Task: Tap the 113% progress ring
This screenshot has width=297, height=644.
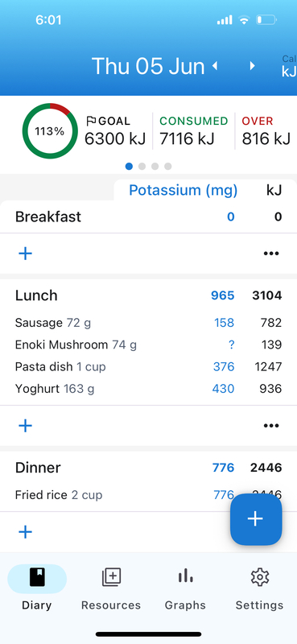Action: click(x=50, y=131)
